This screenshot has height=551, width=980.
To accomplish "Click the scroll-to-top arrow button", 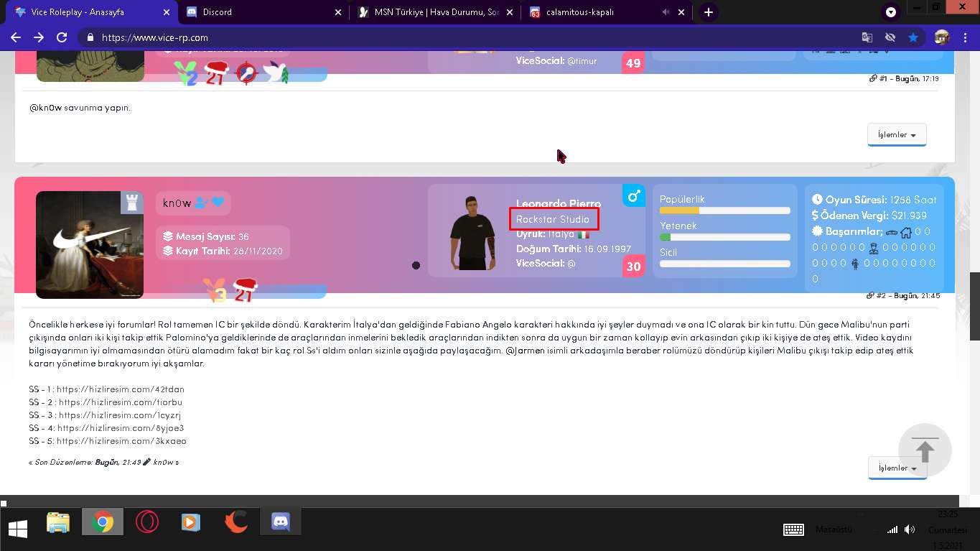I will point(925,450).
